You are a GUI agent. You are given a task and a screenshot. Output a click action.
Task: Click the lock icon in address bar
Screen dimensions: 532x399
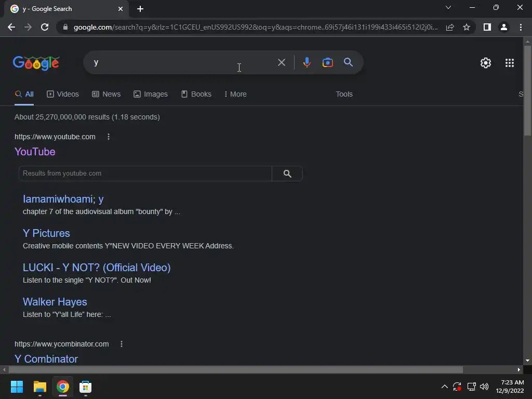(65, 27)
